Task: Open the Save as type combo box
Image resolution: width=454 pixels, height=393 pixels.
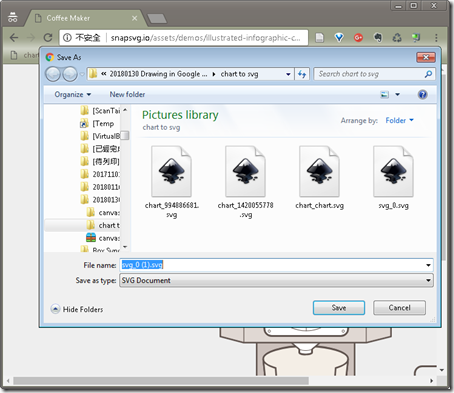Action: (x=276, y=280)
